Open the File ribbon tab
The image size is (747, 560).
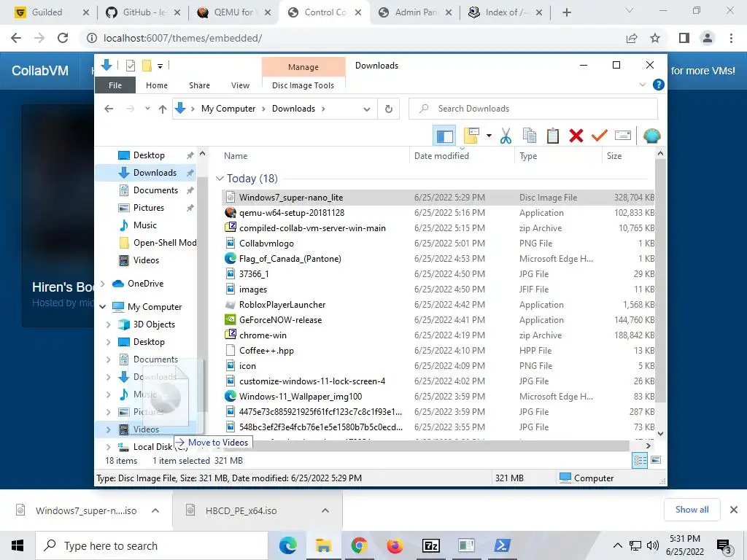point(115,85)
